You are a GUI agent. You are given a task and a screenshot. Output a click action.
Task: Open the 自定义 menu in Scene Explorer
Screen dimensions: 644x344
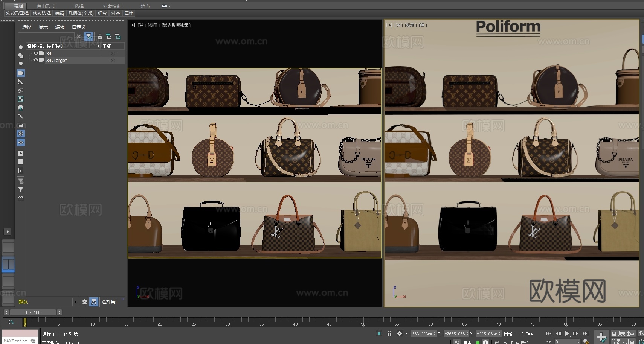(x=79, y=27)
